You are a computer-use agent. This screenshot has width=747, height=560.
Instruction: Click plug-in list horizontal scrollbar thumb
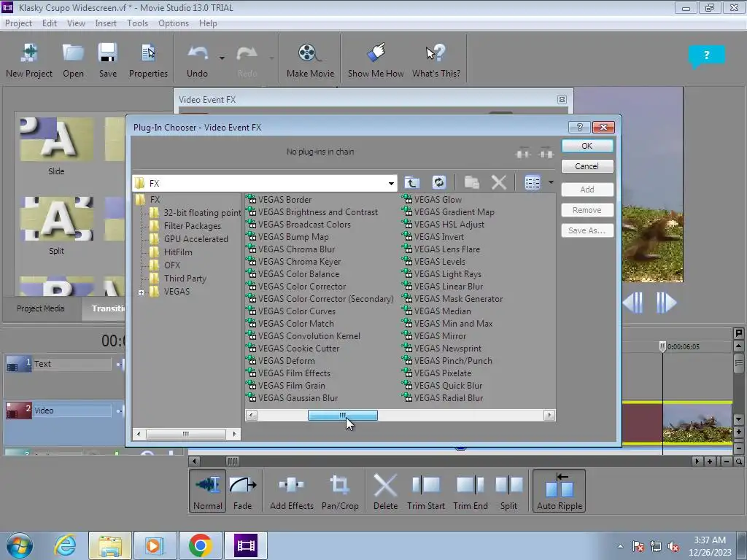pyautogui.click(x=343, y=415)
